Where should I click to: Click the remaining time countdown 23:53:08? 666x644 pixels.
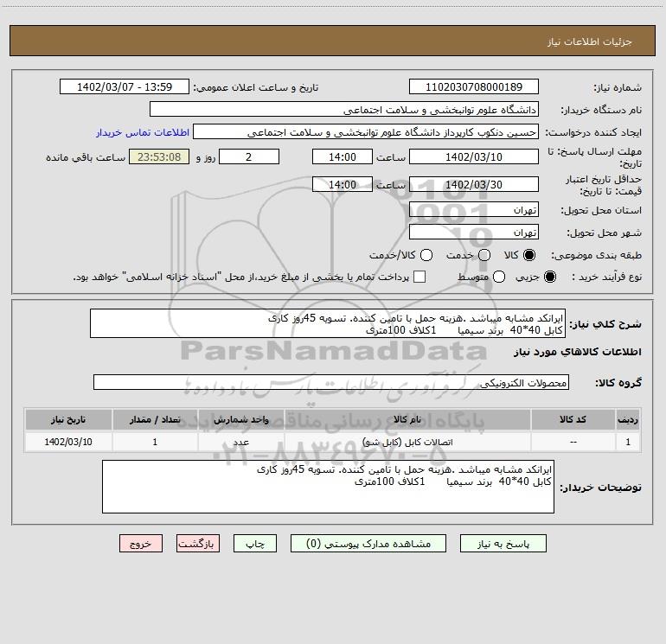coord(157,156)
